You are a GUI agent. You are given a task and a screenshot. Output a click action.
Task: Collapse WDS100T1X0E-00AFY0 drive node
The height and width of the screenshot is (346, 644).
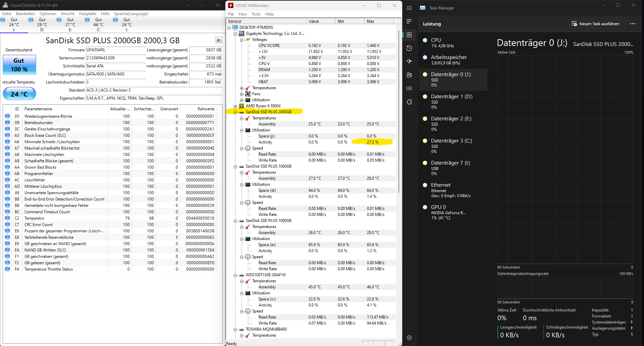[235, 275]
